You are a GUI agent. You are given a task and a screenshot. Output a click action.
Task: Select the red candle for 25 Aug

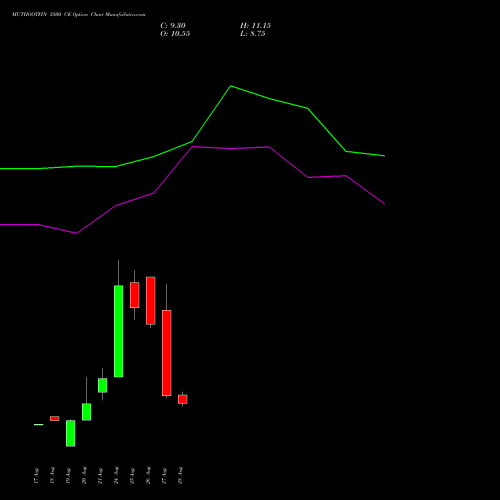134,295
